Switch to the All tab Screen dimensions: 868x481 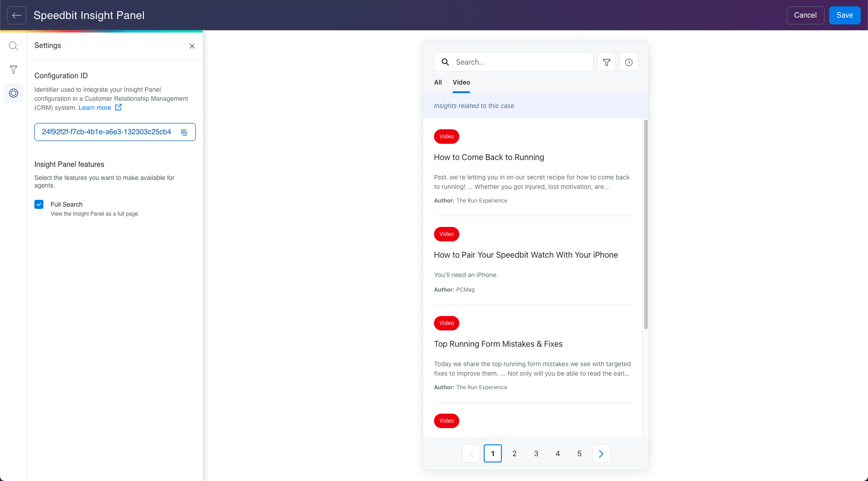coord(437,82)
